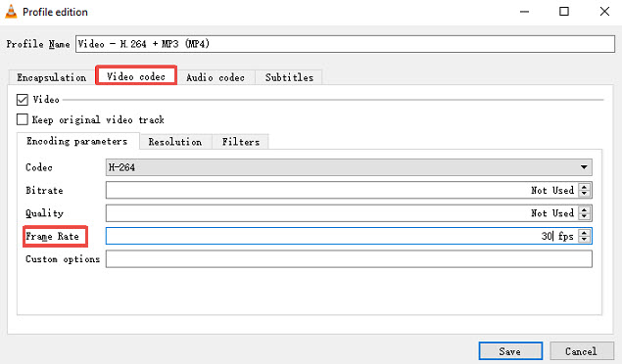Click the Custom options text field

coord(349,259)
